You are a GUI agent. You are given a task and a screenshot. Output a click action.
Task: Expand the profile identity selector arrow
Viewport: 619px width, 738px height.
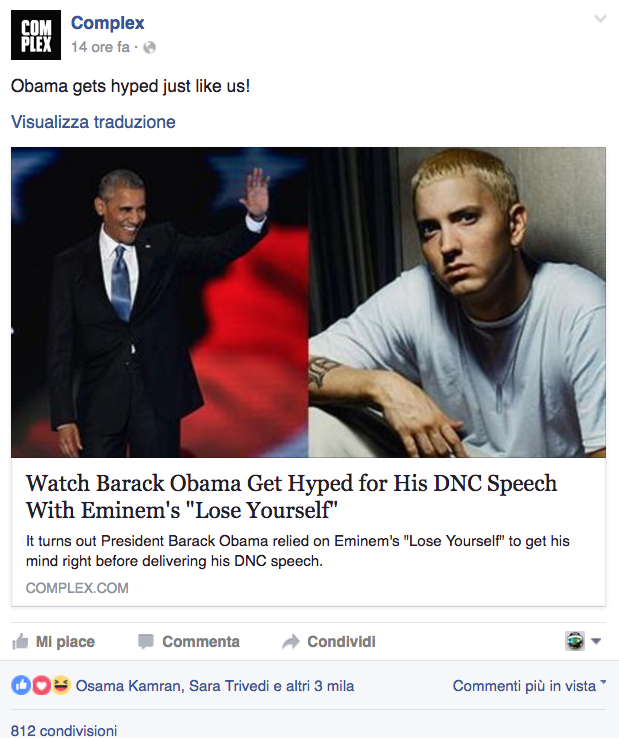pyautogui.click(x=596, y=641)
